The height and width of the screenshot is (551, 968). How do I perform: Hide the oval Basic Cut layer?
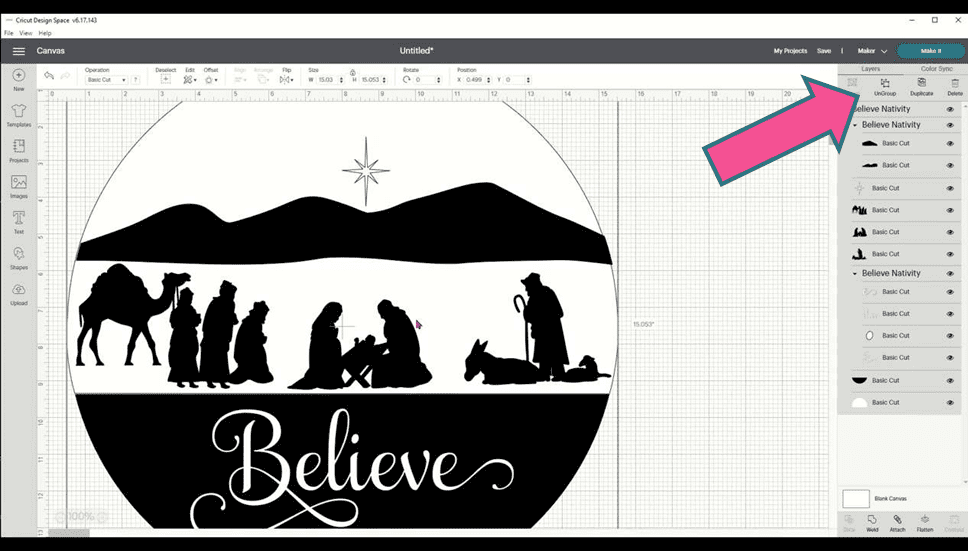[x=950, y=336]
